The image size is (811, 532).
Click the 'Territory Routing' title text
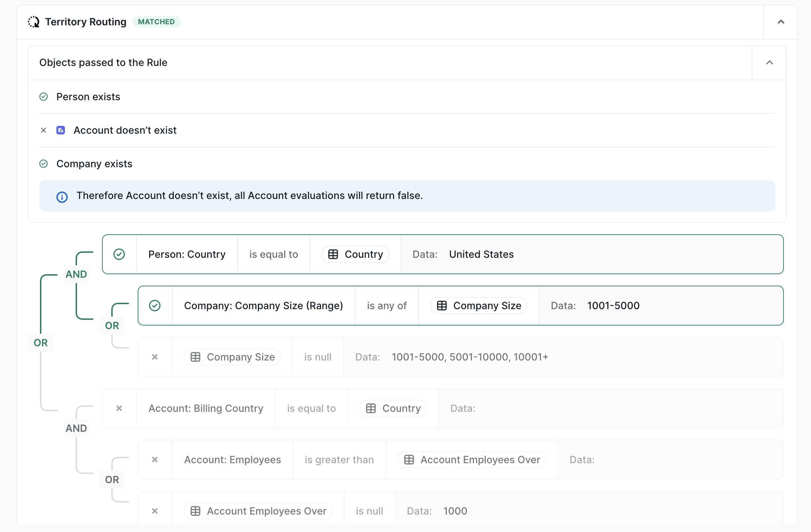point(86,22)
